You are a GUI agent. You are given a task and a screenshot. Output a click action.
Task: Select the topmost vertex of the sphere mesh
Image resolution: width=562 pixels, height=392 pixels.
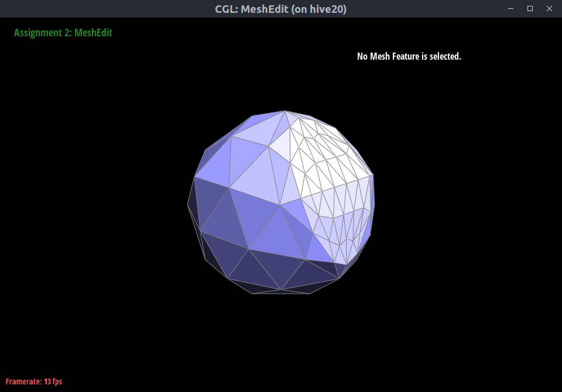click(x=285, y=111)
